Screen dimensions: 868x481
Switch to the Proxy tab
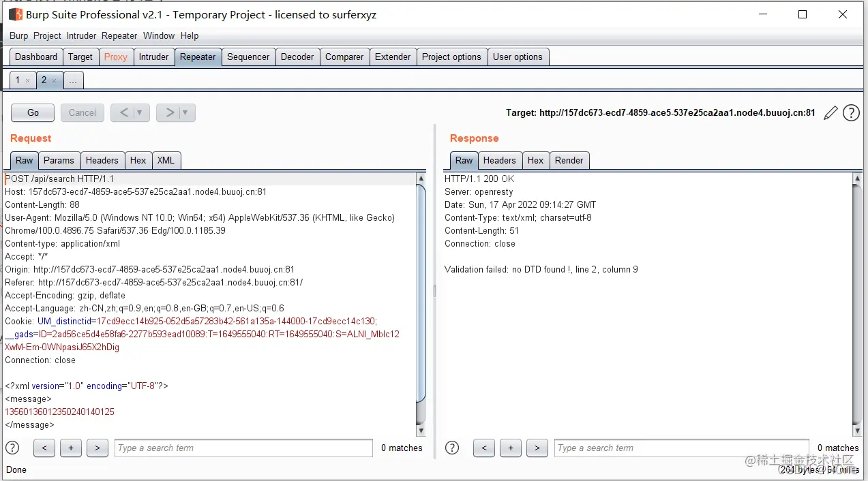point(116,57)
